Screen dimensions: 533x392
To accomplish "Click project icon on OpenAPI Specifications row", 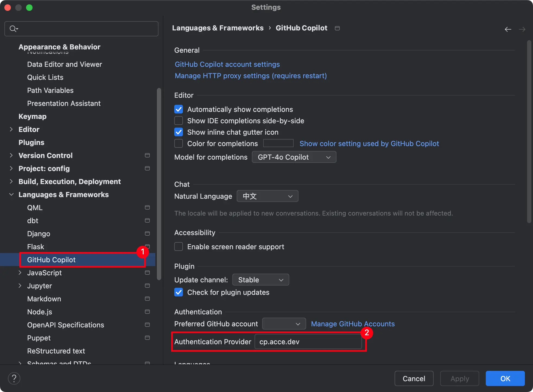I will click(x=147, y=325).
